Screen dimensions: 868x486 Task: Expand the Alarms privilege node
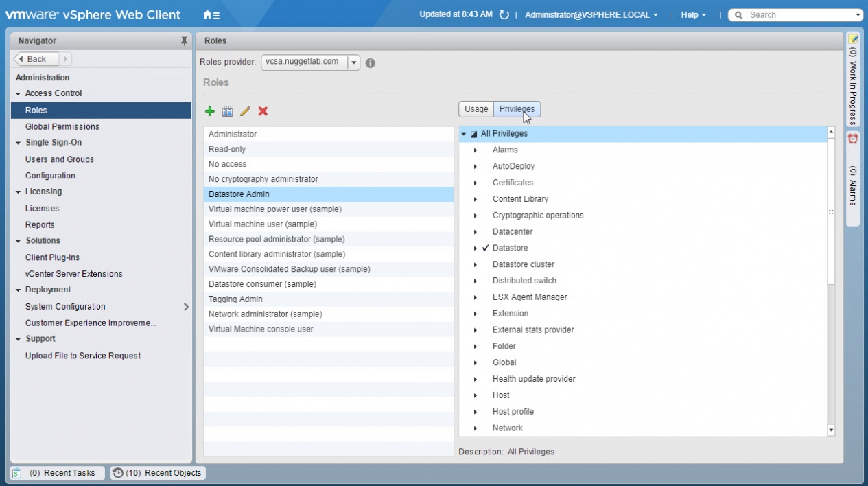(476, 150)
